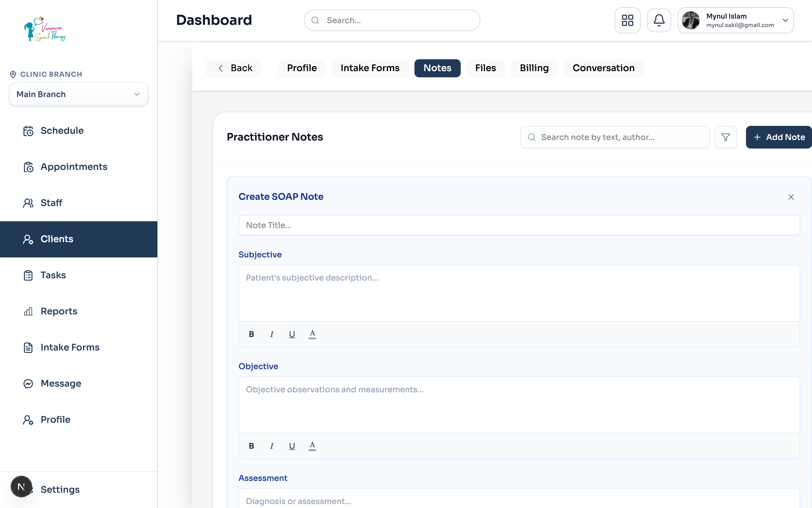Screen dimensions: 812x508
Task: Open Reports in sidebar
Action: 78,312
